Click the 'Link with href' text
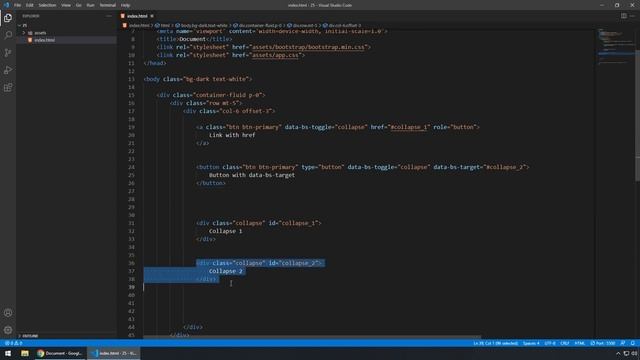Viewport: 640px width, 360px height. 232,135
